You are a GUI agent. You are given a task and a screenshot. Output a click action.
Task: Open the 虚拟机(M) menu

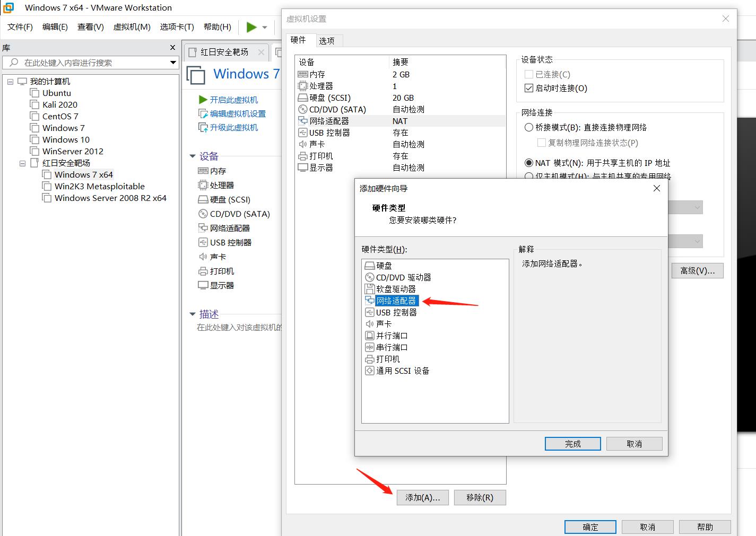pos(132,27)
